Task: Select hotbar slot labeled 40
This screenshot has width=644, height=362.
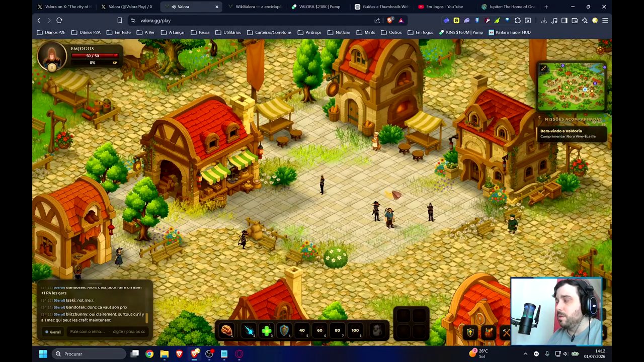Action: (302, 330)
